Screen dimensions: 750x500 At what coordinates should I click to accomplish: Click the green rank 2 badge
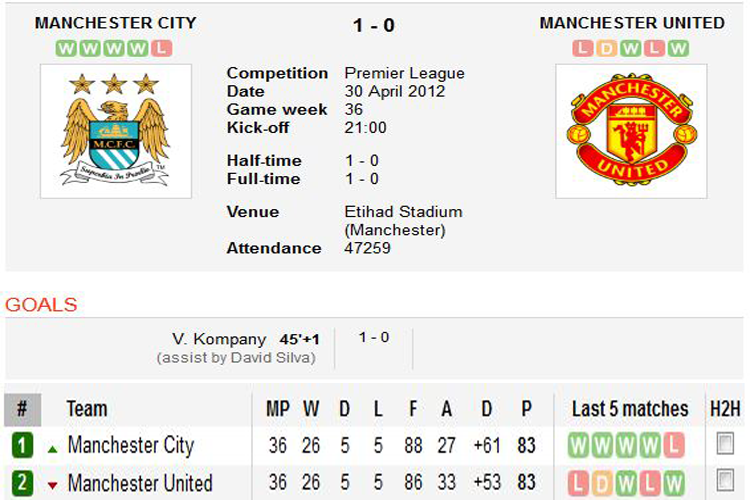point(22,484)
